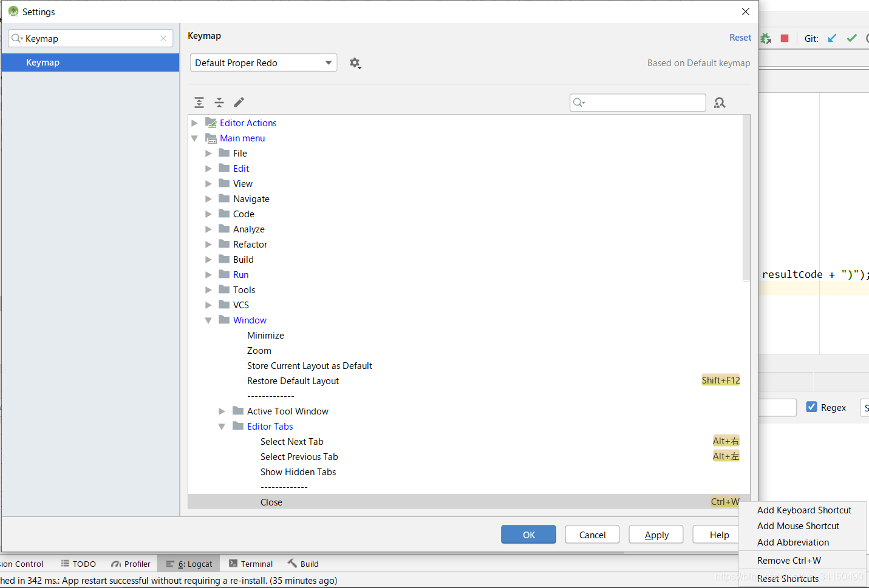Toggle the Regex checkbox
The image size is (869, 588).
pyautogui.click(x=811, y=407)
